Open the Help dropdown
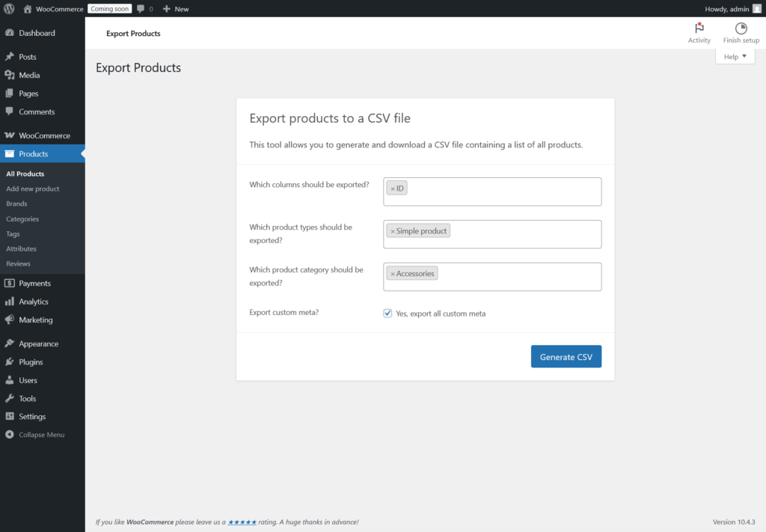 click(x=734, y=56)
